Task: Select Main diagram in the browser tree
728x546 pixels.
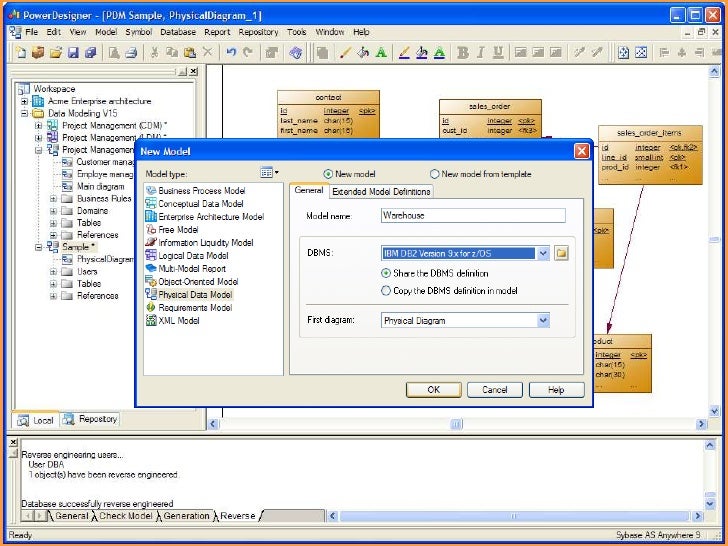Action: point(100,186)
